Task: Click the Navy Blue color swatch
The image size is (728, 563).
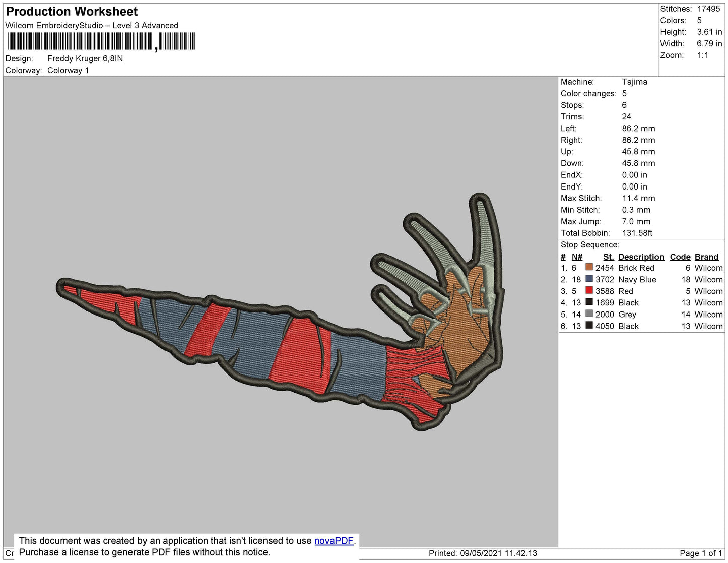Action: click(x=589, y=279)
